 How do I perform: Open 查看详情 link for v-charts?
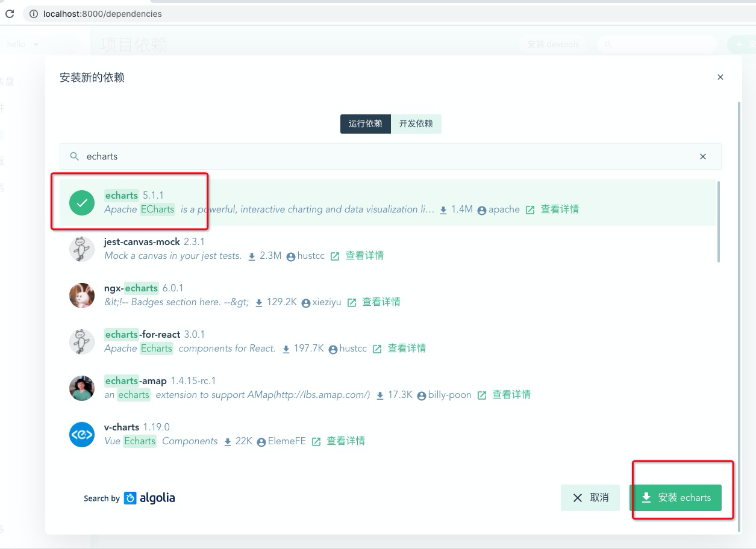click(x=346, y=441)
